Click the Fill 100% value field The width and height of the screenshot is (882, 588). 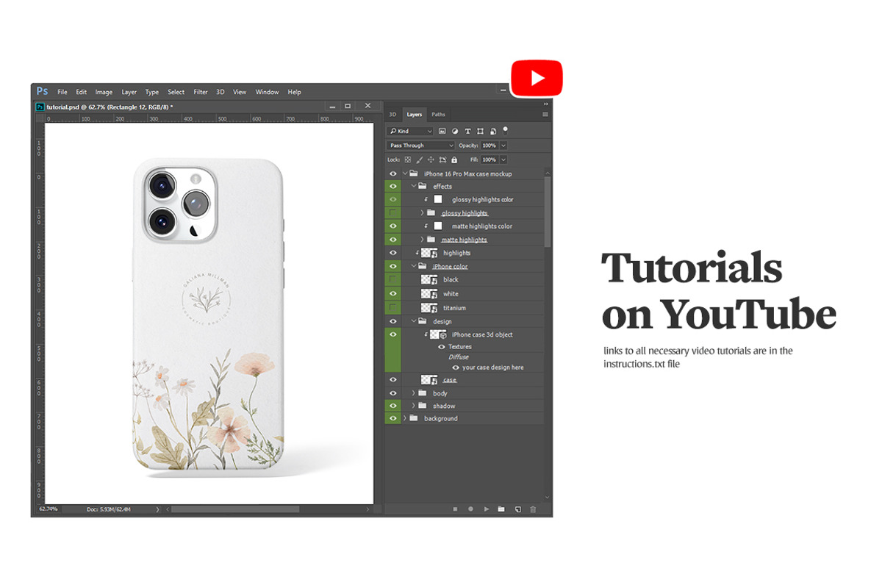coord(490,159)
